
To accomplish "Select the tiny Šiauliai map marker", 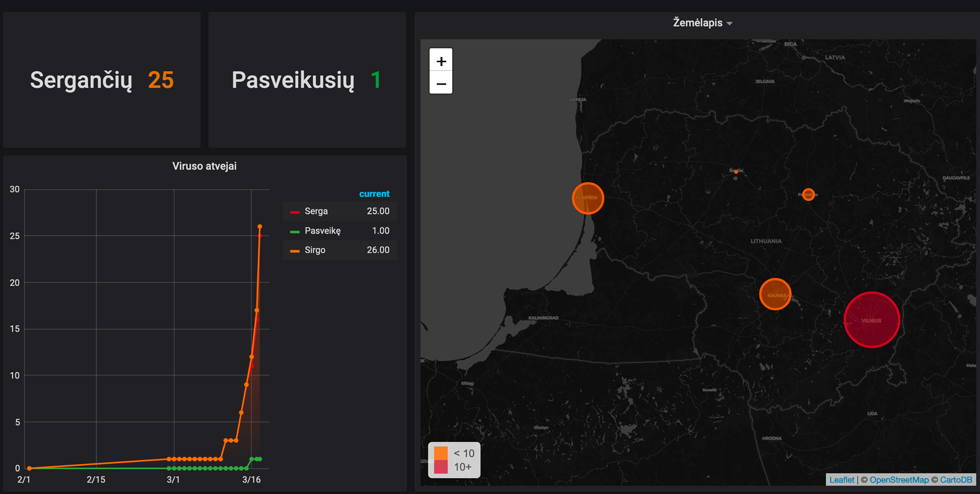I will [736, 172].
